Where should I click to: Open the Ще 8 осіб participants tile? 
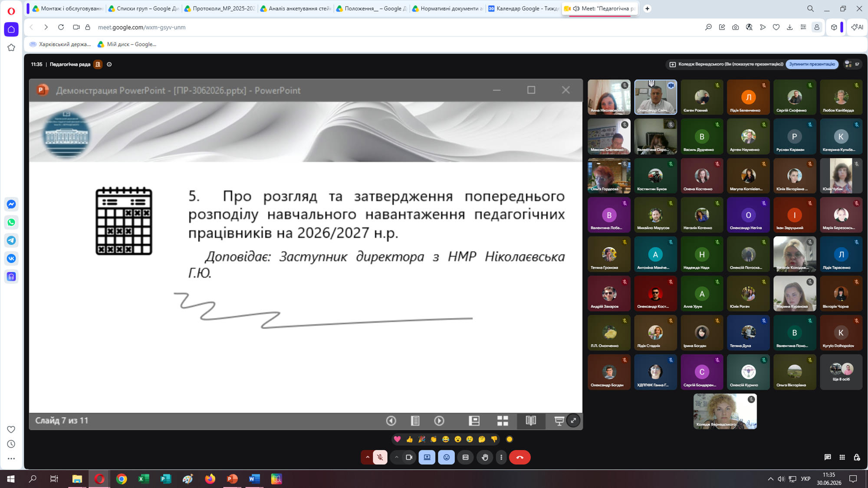point(841,372)
